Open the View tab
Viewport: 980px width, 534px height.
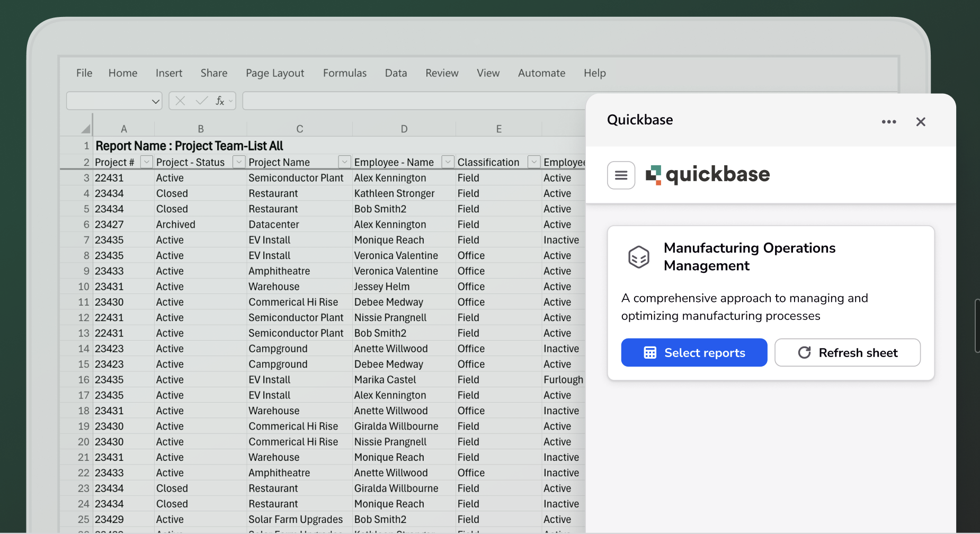click(x=488, y=73)
